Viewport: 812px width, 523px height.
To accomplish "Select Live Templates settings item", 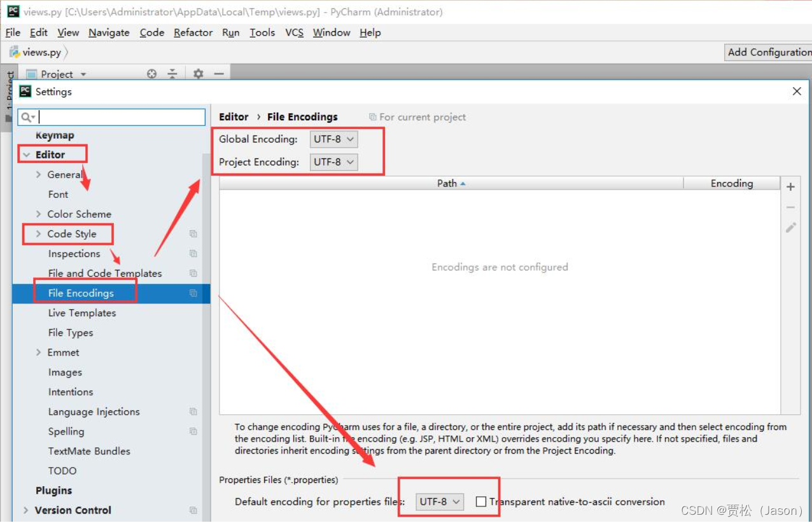I will click(82, 312).
